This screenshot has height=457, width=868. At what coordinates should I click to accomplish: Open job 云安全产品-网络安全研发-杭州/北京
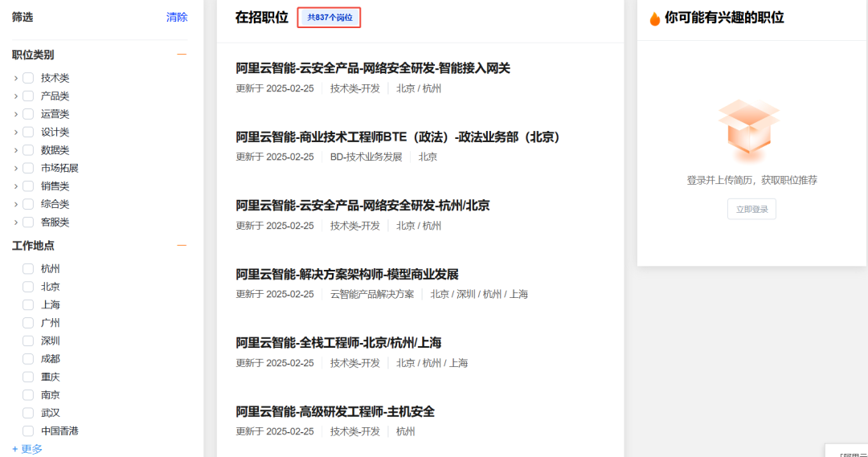click(362, 206)
